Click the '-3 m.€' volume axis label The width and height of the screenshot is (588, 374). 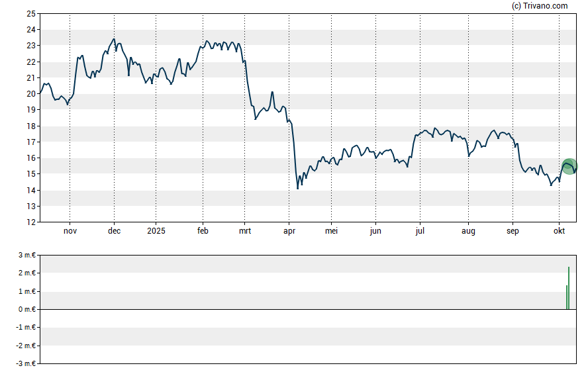pyautogui.click(x=24, y=364)
